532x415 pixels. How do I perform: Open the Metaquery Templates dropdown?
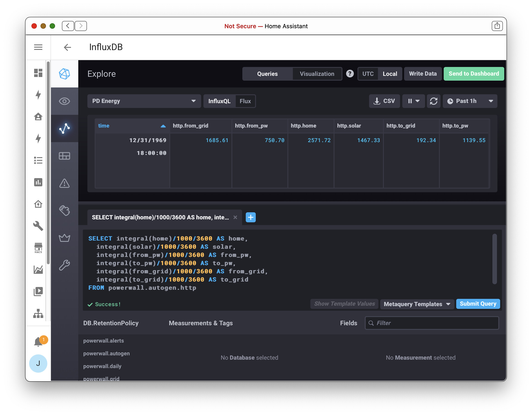pos(417,304)
